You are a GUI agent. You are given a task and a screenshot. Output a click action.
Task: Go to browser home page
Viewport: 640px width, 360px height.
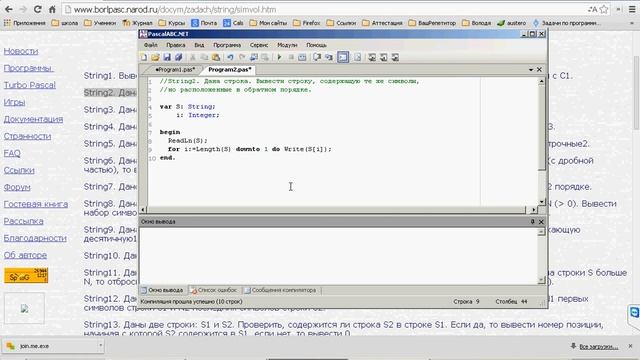(52, 9)
